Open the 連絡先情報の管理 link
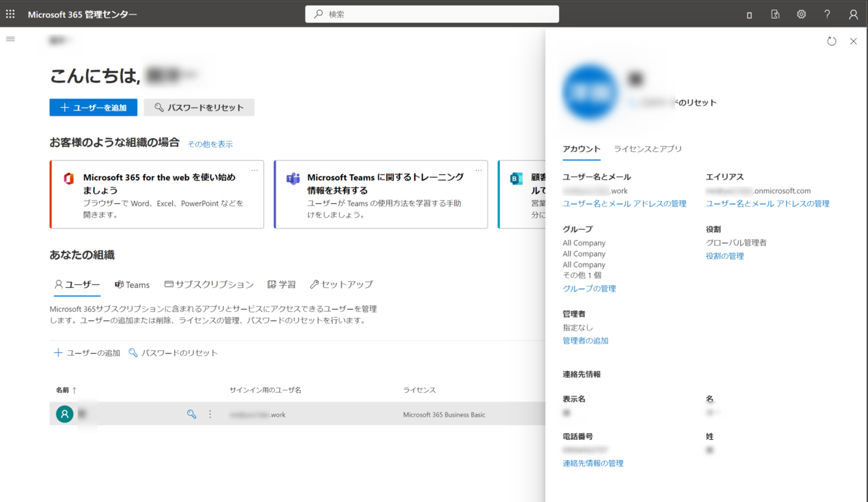The height and width of the screenshot is (502, 868). pos(593,463)
